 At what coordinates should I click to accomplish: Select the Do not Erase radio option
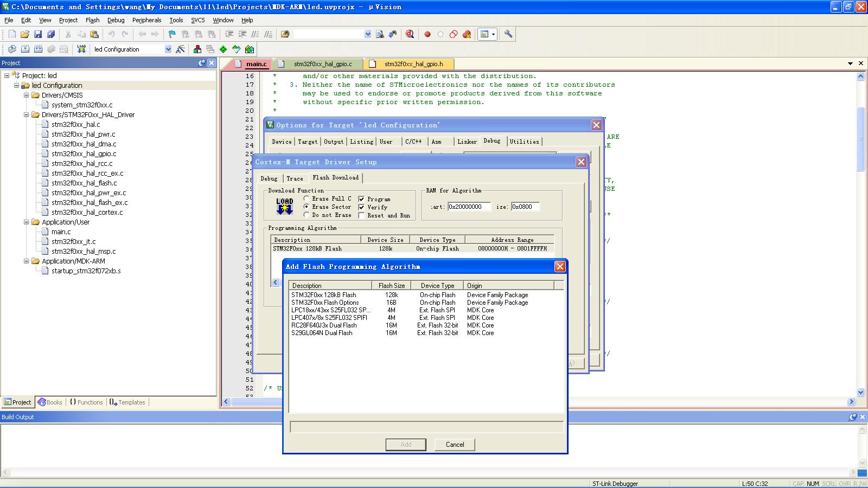307,215
